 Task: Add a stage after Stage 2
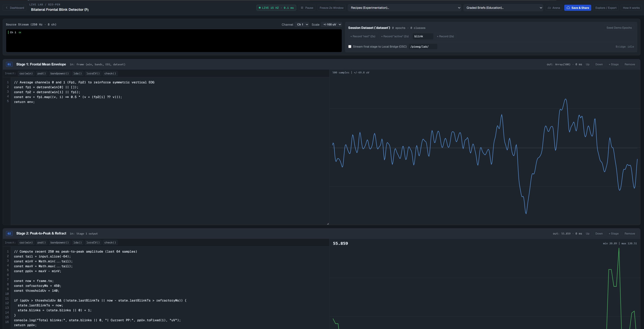pyautogui.click(x=613, y=234)
